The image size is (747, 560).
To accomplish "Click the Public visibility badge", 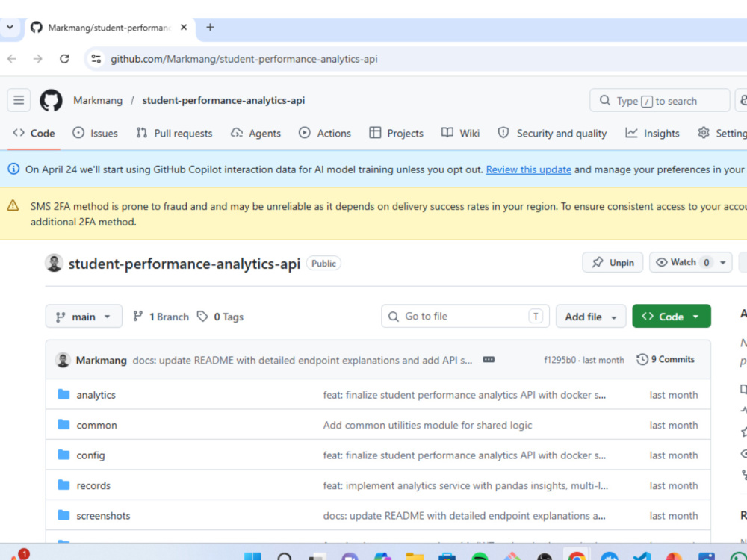I will pyautogui.click(x=323, y=264).
